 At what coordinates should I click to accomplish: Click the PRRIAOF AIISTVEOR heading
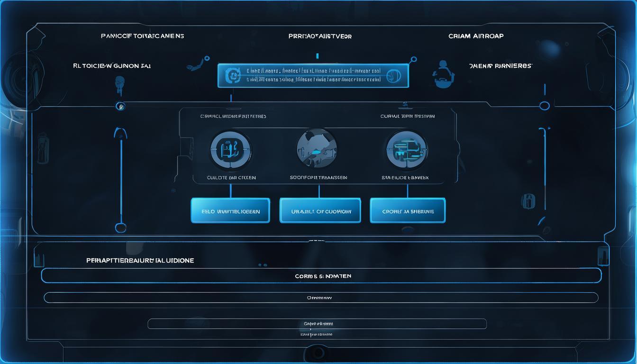(x=320, y=36)
